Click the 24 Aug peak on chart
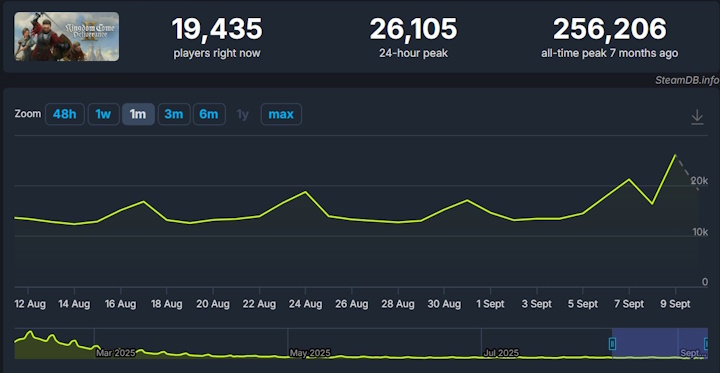The height and width of the screenshot is (373, 720). [x=305, y=192]
